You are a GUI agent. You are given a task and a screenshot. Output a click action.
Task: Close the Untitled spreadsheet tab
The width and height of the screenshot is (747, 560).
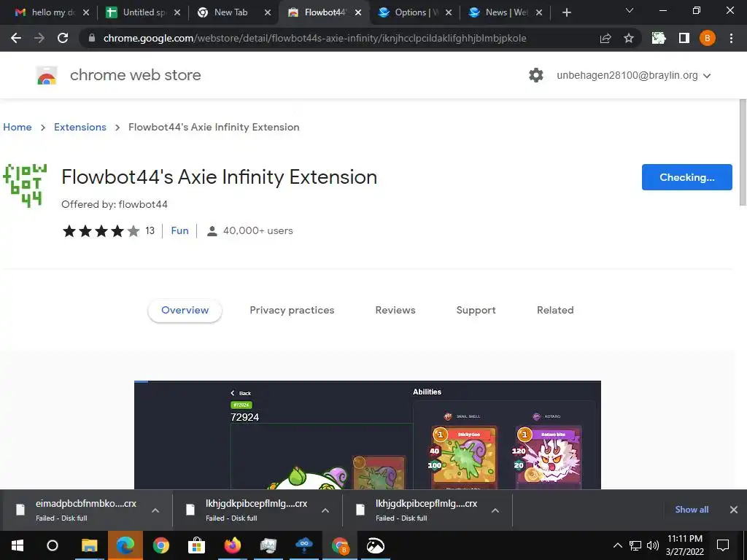(177, 13)
